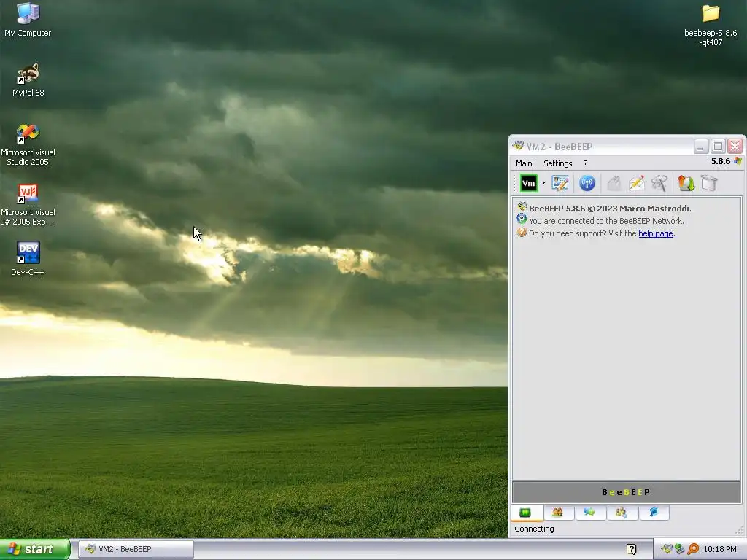Click the greyed-out tools icon in the toolbar
Viewport: 747px width, 560px height.
coord(659,183)
